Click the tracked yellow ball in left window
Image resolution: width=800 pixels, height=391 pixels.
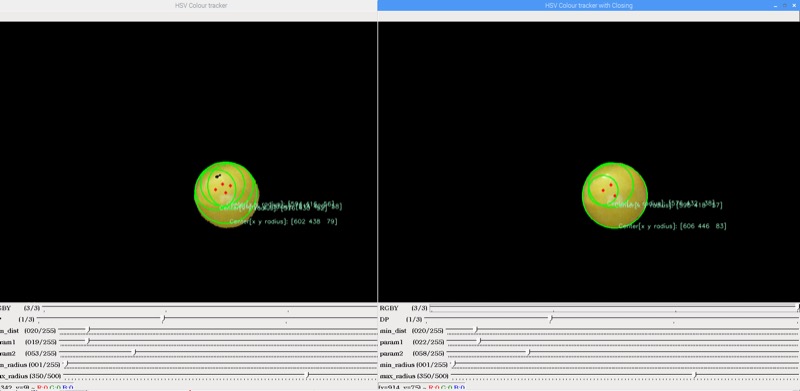[227, 194]
